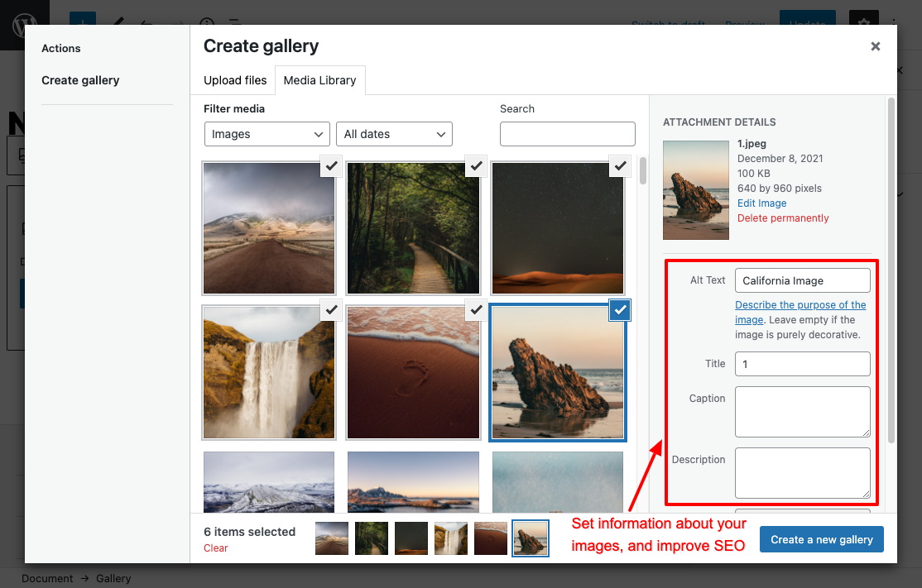Click the Filter media label
922x588 pixels.
[234, 108]
